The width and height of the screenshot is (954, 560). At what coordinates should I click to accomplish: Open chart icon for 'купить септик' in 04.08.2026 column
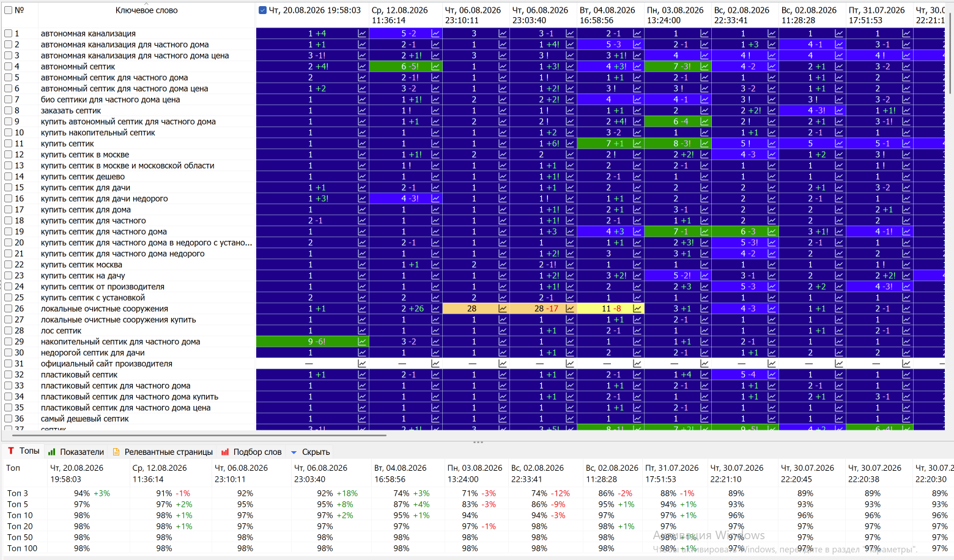(637, 144)
